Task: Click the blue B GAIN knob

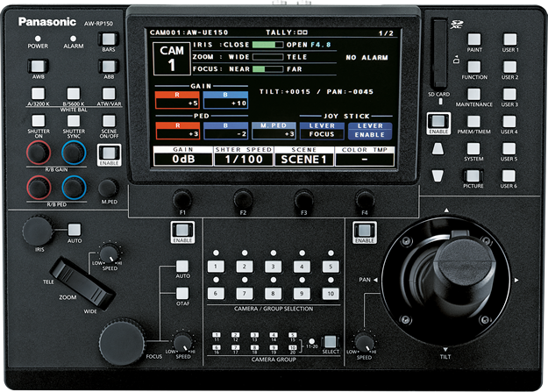Action: pos(74,153)
